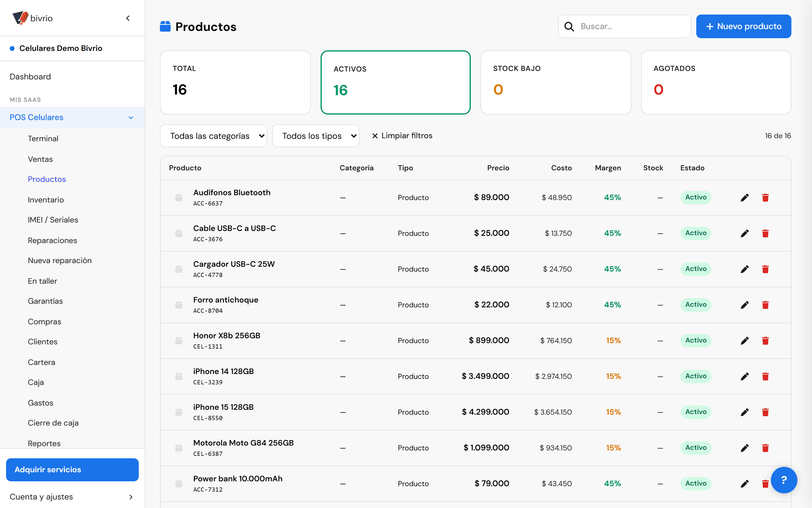Open the help question mark button
Viewport: 812px width, 508px height.
pos(784,480)
